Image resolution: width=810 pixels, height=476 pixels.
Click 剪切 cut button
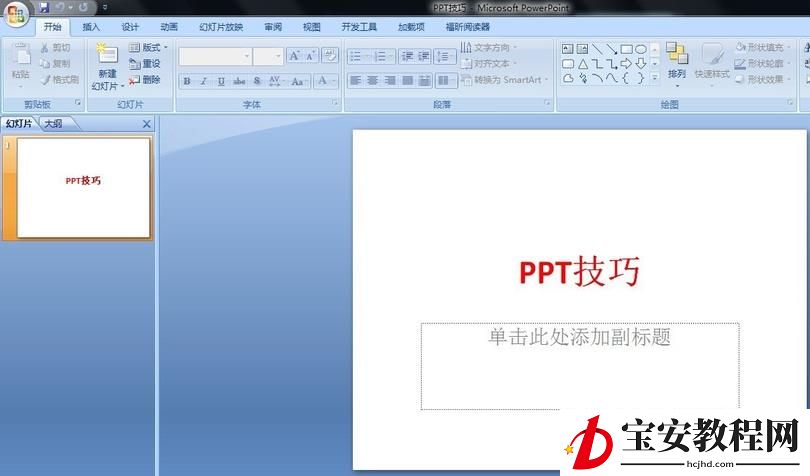click(x=55, y=48)
